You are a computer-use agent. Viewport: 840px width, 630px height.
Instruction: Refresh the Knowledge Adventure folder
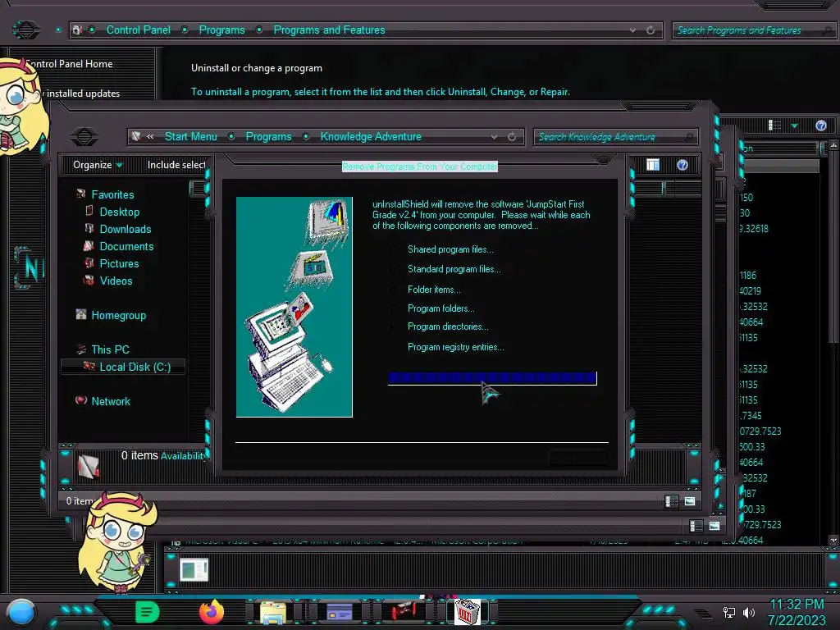(512, 137)
